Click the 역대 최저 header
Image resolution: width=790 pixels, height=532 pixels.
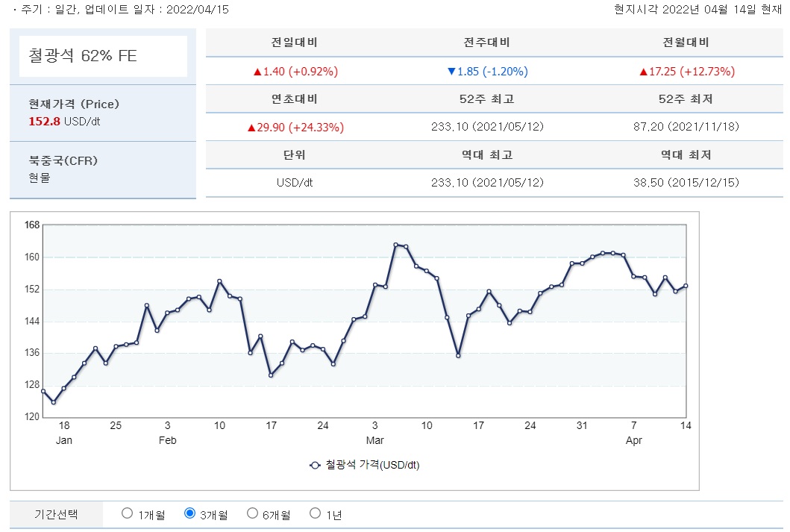pos(686,154)
